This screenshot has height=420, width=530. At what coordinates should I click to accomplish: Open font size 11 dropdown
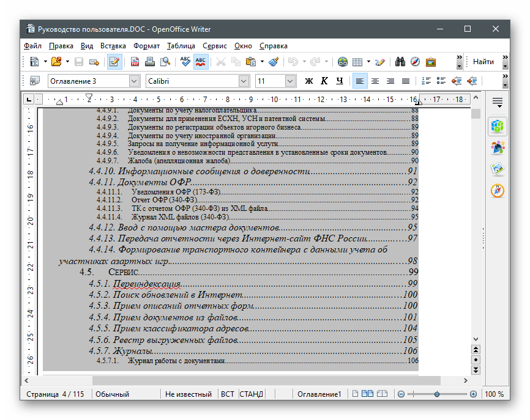pos(289,81)
